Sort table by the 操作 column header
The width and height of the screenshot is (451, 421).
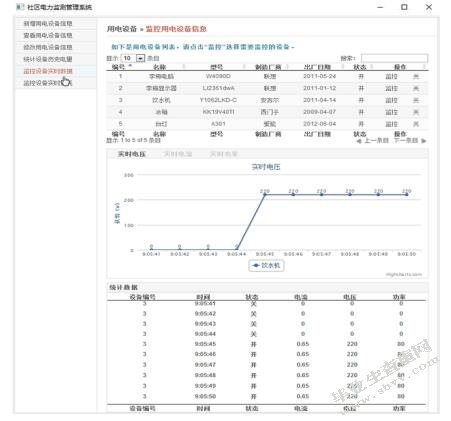(400, 67)
